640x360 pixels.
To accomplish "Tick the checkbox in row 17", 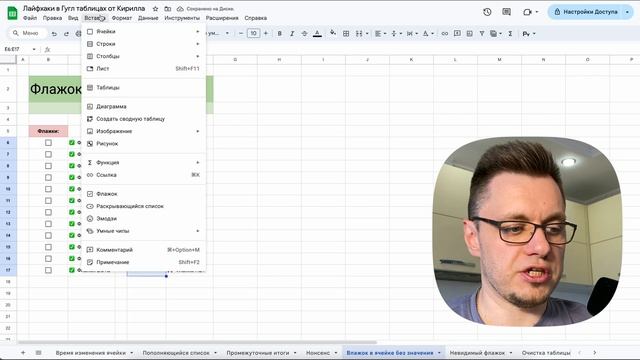I will (x=48, y=270).
